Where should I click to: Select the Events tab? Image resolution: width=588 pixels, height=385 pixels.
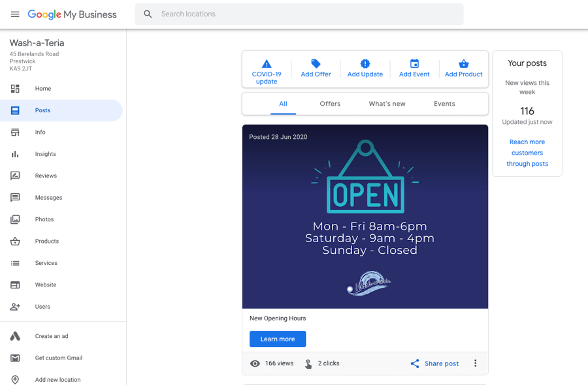tap(444, 104)
